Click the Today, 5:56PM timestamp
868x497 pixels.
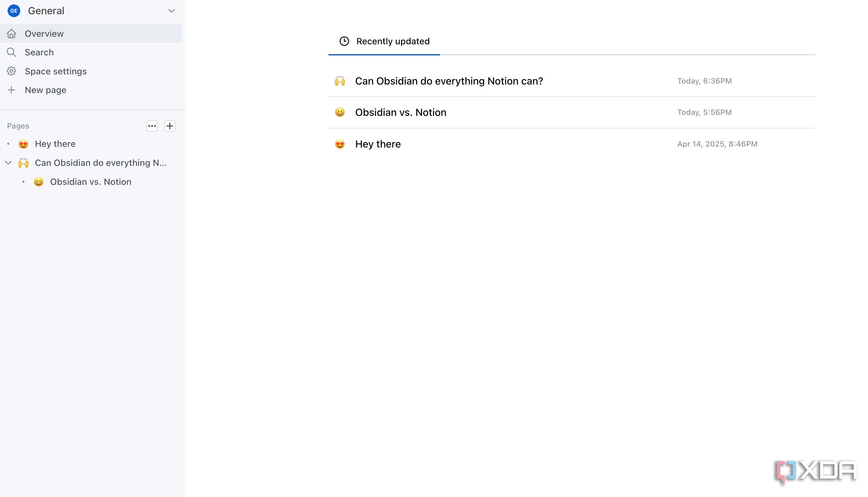(x=704, y=112)
